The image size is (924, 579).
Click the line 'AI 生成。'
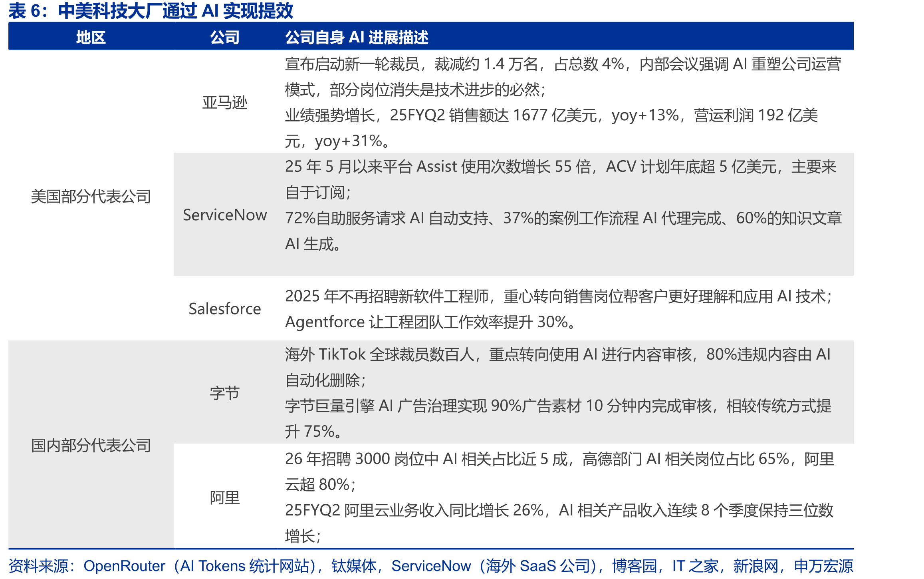click(313, 244)
